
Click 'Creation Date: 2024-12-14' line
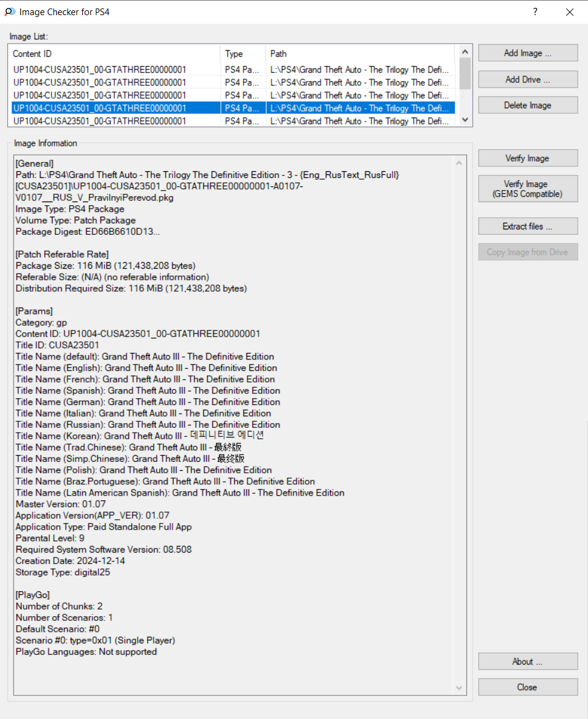click(x=70, y=561)
